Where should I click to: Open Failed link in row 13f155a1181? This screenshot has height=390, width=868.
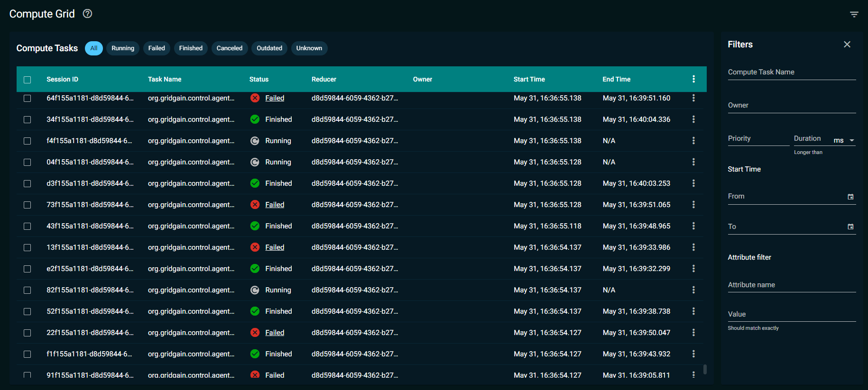[x=275, y=247]
